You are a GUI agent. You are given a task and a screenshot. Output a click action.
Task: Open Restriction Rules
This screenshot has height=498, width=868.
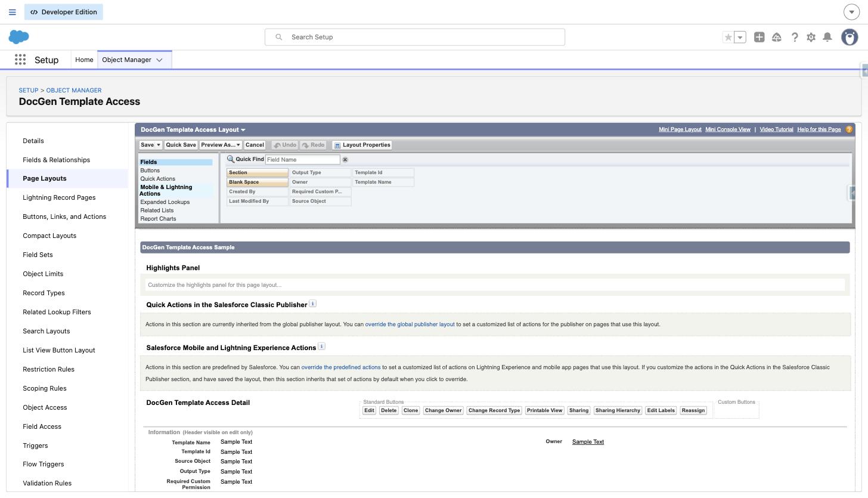coord(49,369)
